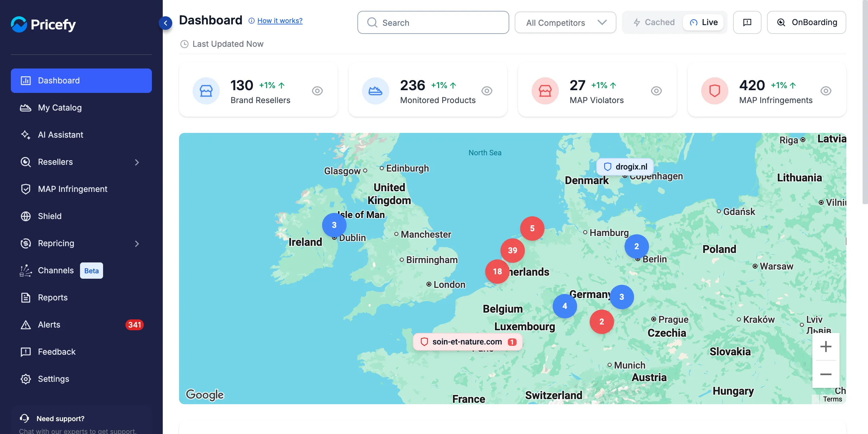Open the drogix.nl map marker
The width and height of the screenshot is (868, 434).
coord(625,167)
